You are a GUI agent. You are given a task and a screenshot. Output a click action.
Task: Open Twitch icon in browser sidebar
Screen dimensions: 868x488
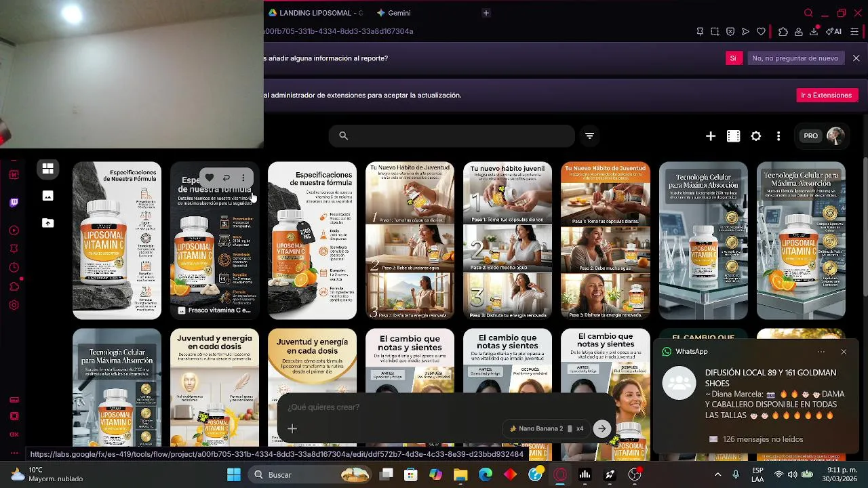(14, 202)
